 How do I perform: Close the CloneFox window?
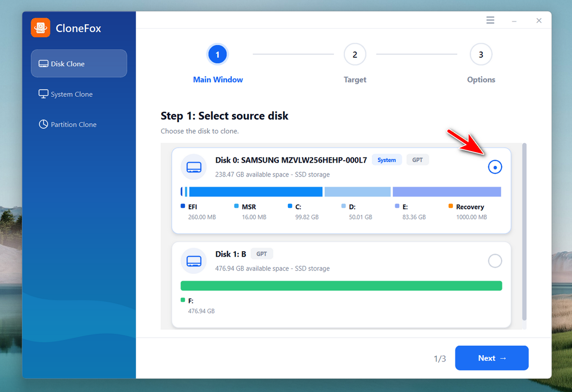tap(539, 21)
